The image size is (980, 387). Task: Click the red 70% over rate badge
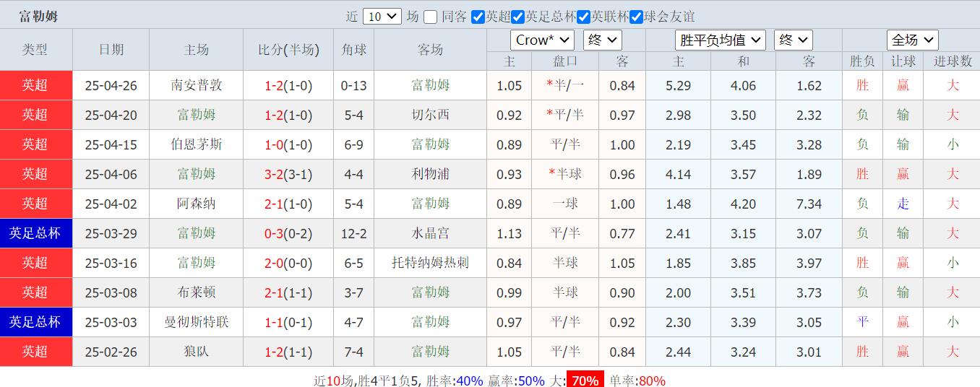(585, 380)
